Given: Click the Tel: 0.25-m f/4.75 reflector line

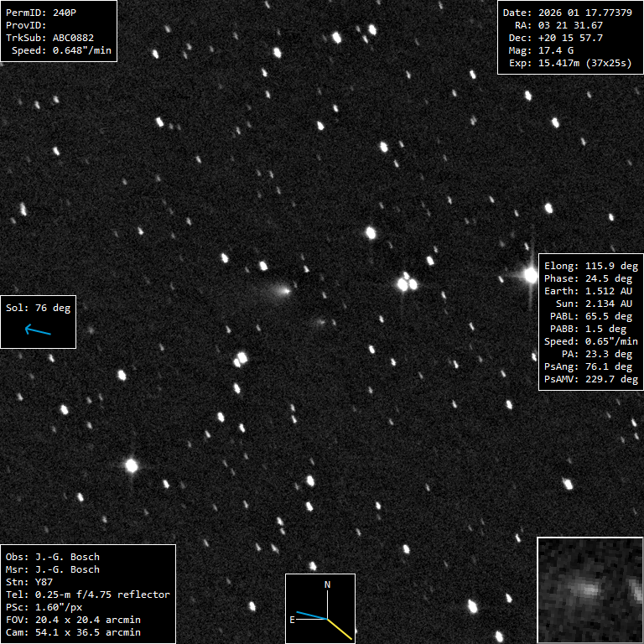Looking at the screenshot, I should click(x=88, y=595).
